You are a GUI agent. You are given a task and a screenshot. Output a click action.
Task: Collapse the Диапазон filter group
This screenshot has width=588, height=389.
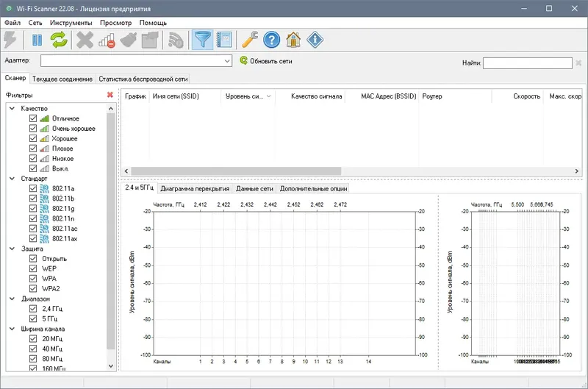tap(12, 299)
